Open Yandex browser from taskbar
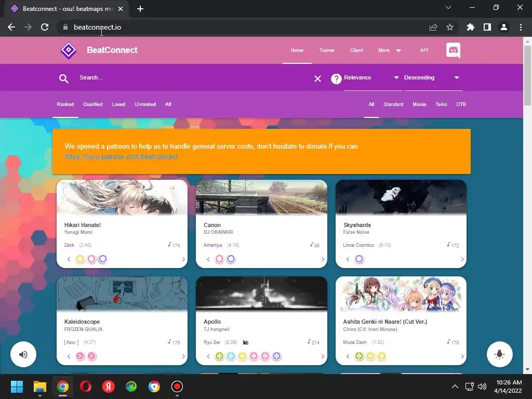 click(109, 387)
